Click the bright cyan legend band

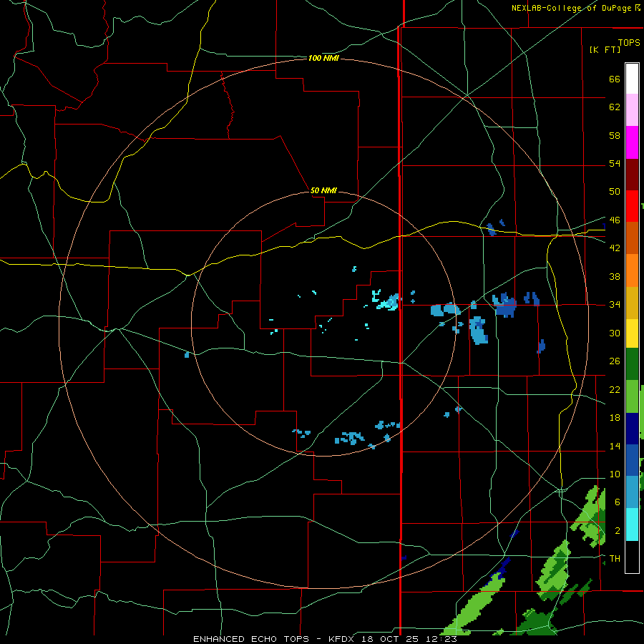[632, 525]
